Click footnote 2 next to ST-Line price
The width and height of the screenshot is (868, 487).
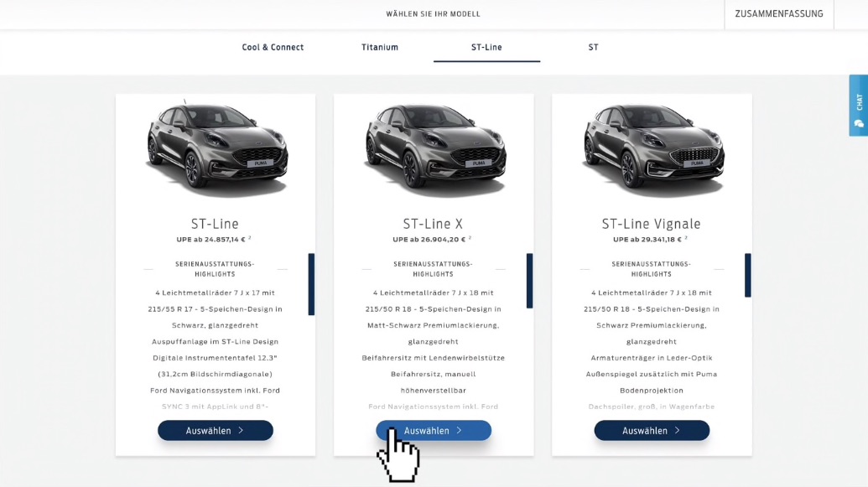[250, 238]
